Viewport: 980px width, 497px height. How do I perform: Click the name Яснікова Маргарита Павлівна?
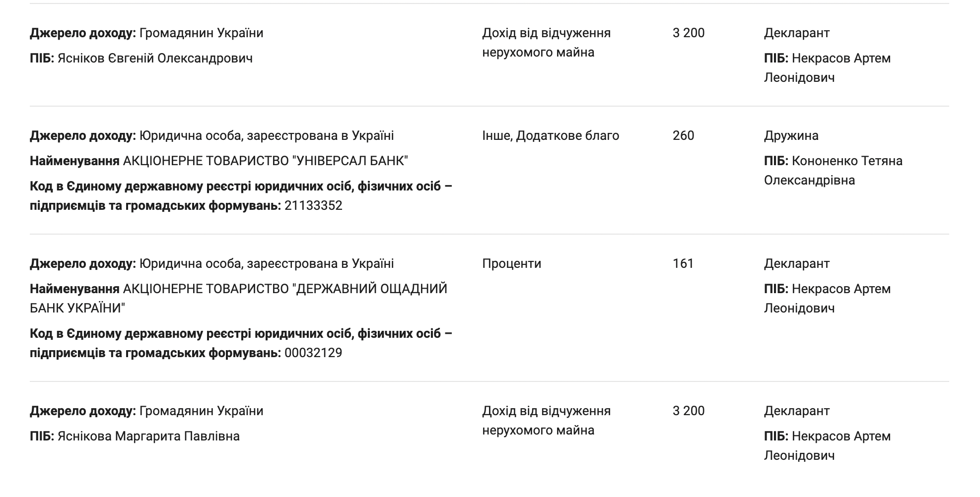pos(148,436)
